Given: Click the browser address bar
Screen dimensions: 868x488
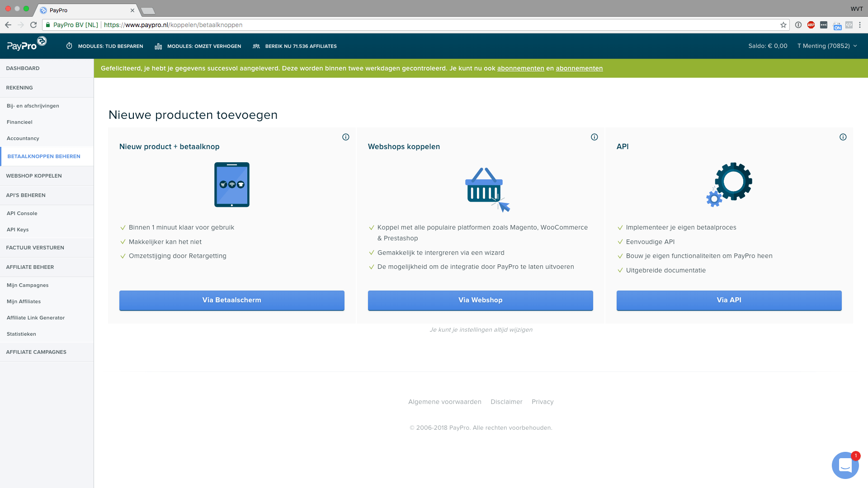Looking at the screenshot, I should pos(416,25).
